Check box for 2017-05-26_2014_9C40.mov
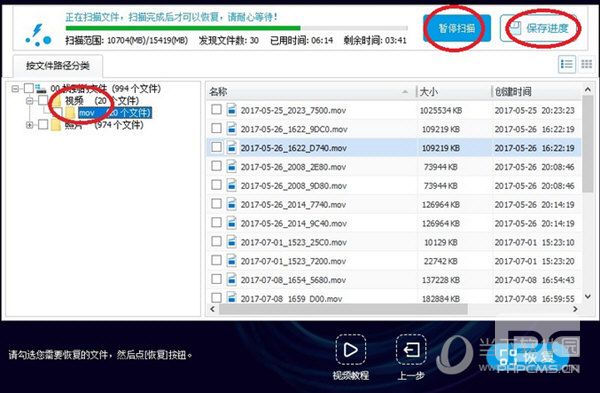Viewport: 600px width, 393px height. point(216,222)
